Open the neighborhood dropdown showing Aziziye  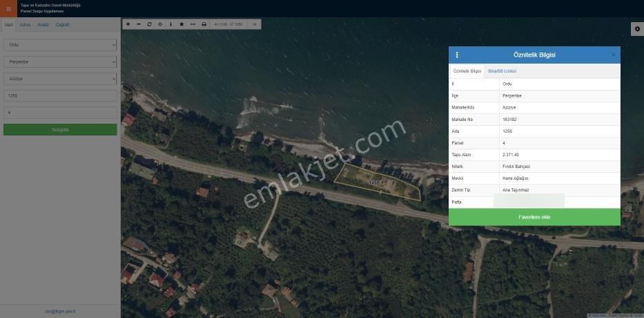[x=60, y=79]
